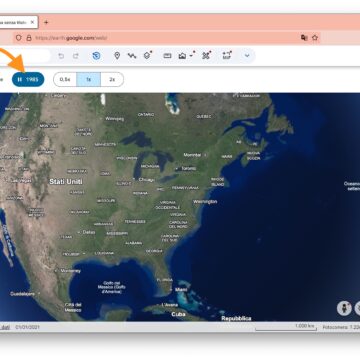This screenshot has height=360, width=360.
Task: Close the current browser tab
Action: [32, 22]
